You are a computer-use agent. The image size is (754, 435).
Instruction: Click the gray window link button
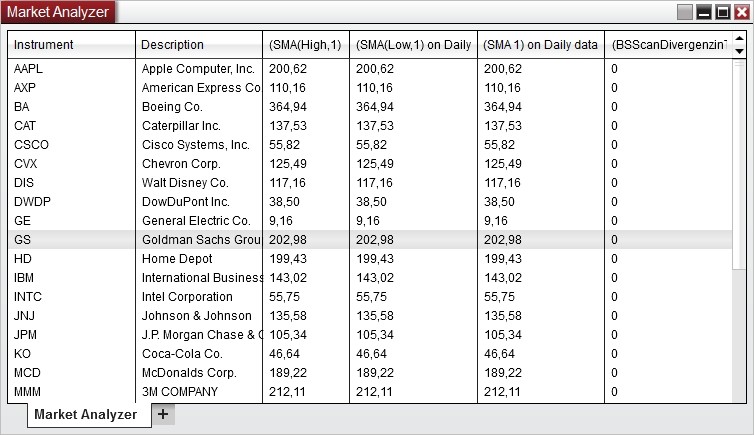(x=685, y=13)
